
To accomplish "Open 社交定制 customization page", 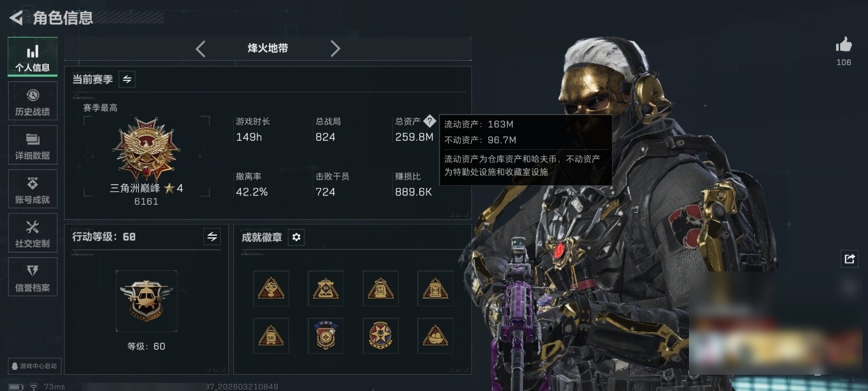I will pyautogui.click(x=33, y=233).
